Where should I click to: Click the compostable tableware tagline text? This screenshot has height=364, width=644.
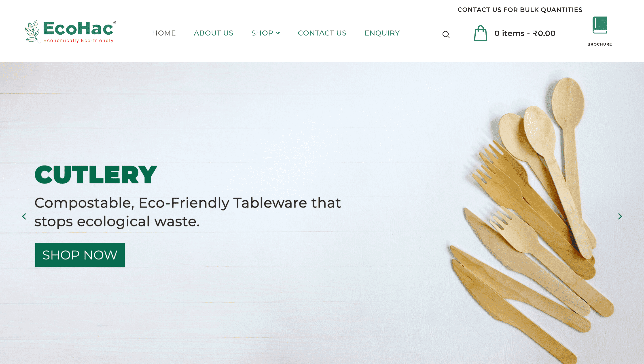(x=187, y=212)
